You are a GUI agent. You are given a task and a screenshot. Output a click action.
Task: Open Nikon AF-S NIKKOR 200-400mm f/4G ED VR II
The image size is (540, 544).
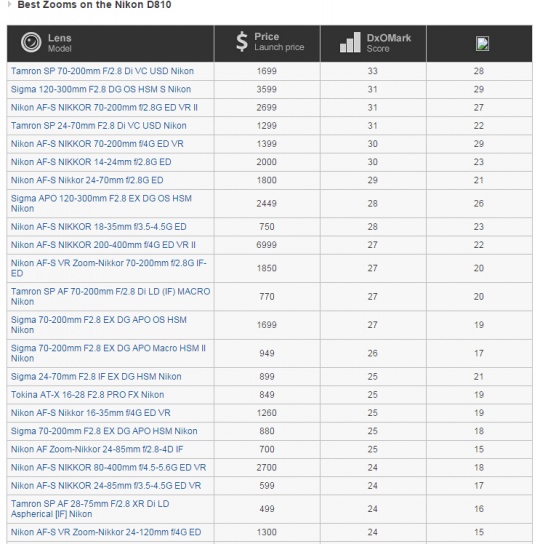coord(103,245)
